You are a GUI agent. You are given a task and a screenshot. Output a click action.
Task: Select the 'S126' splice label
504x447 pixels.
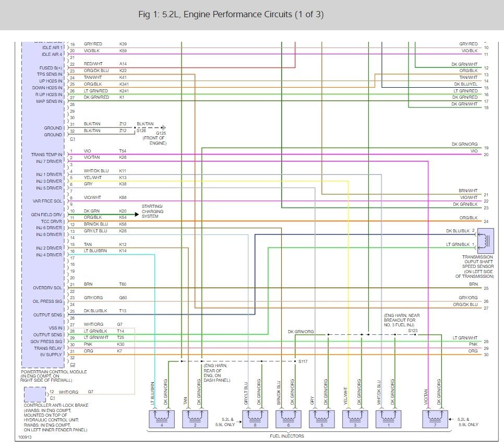point(141,131)
